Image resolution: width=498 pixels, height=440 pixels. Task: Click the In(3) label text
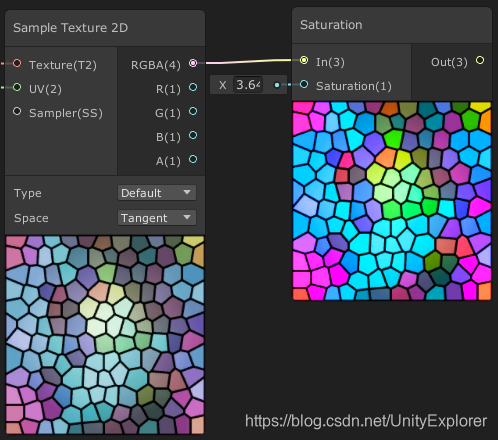coord(330,62)
